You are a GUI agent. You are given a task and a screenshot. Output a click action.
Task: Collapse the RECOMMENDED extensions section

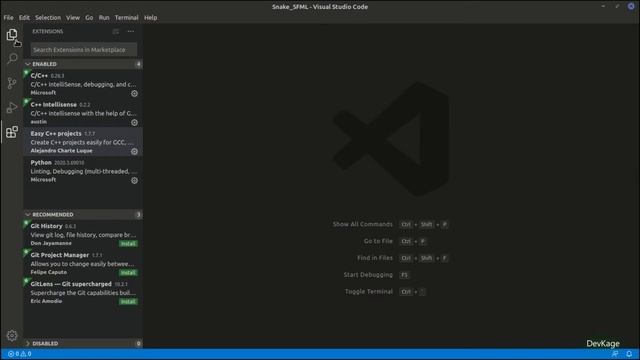pyautogui.click(x=83, y=214)
